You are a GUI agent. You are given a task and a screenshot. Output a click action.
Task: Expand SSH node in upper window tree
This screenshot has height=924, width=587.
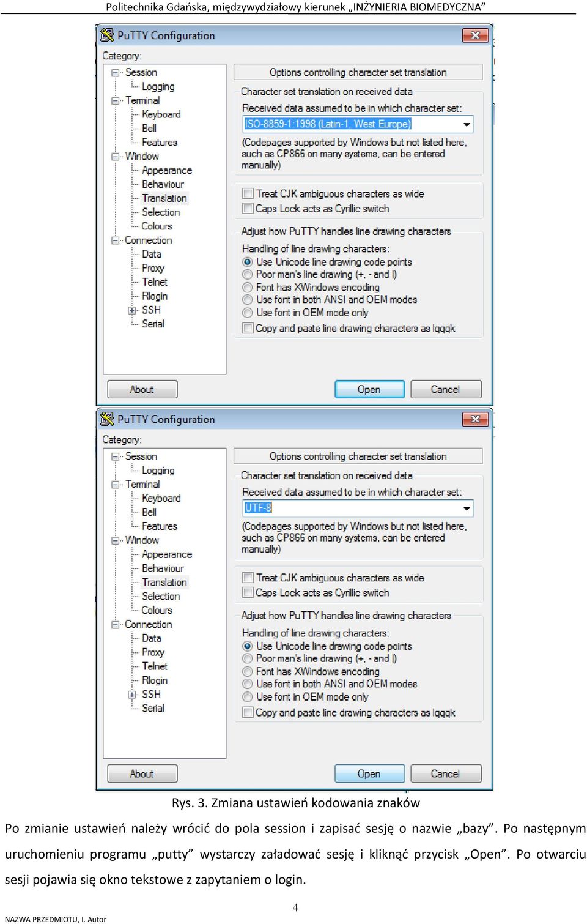[x=132, y=310]
